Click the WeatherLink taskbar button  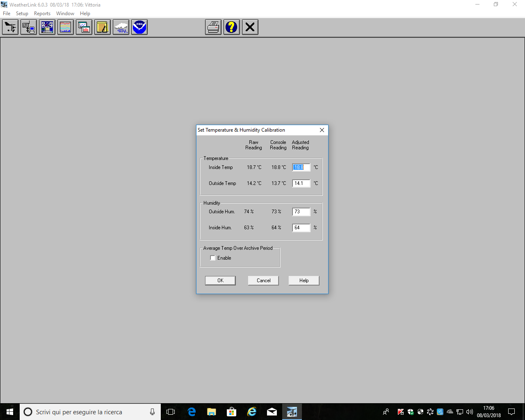(x=292, y=412)
